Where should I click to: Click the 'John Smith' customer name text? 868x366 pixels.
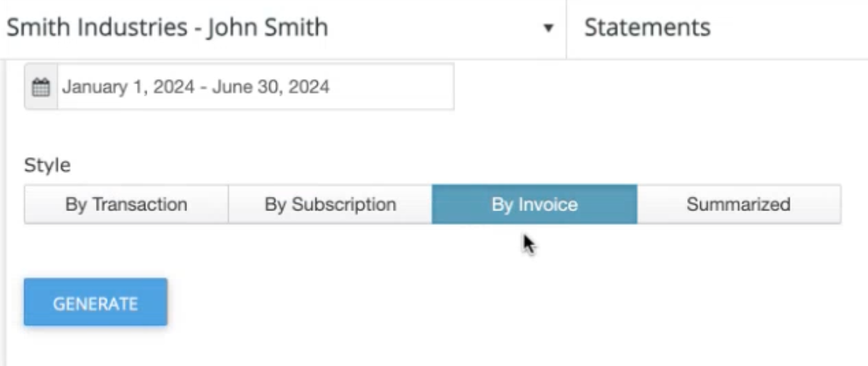(x=268, y=27)
